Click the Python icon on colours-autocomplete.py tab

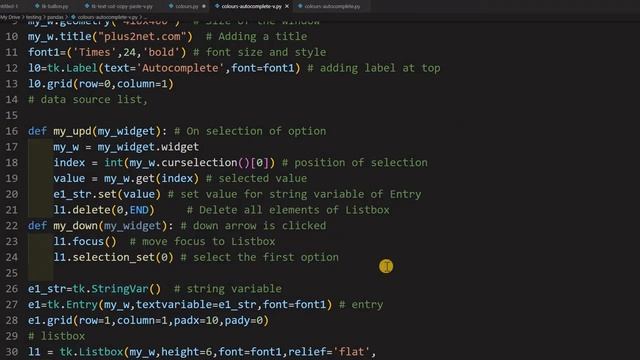[x=300, y=7]
